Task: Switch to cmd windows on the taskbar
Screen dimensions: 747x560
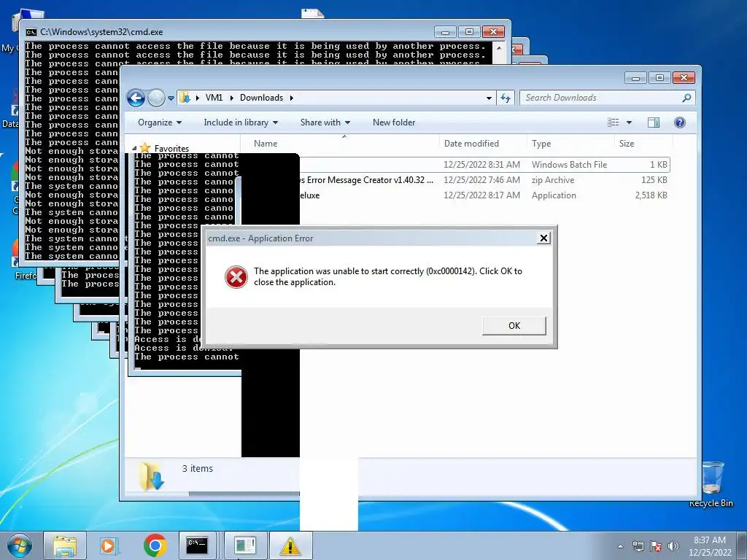Action: click(197, 545)
